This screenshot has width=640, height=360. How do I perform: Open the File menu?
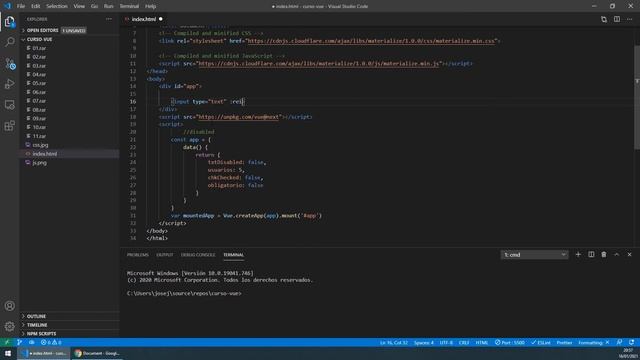21,6
